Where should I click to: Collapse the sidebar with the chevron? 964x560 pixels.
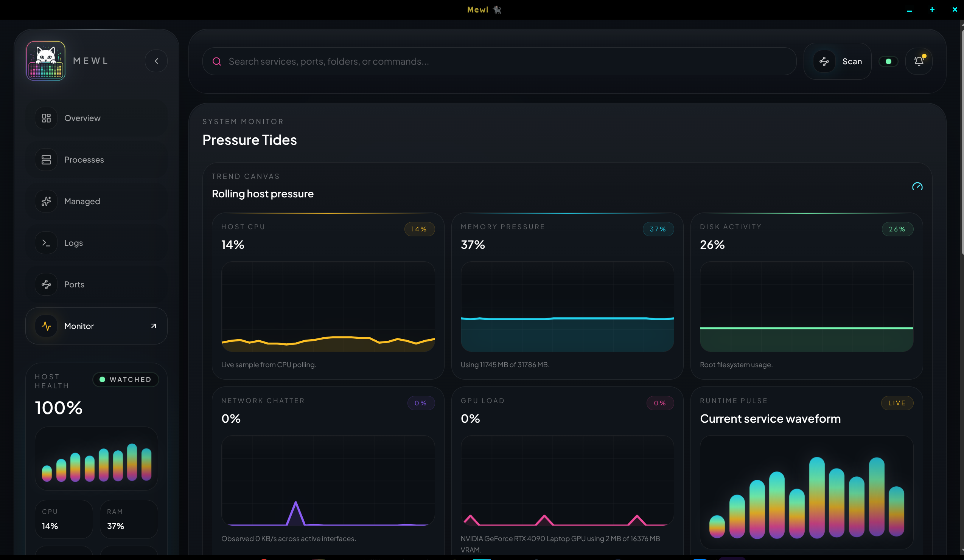(156, 60)
